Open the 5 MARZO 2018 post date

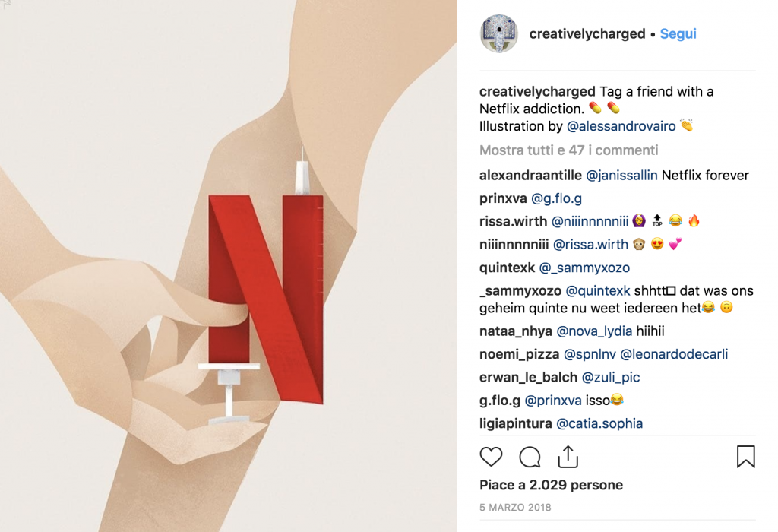coord(515,507)
